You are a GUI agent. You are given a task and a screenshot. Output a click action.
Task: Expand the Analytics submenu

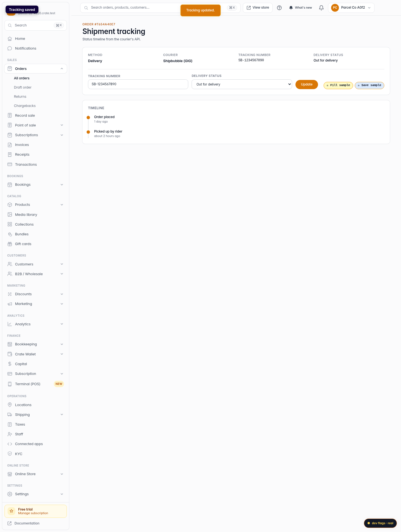click(x=62, y=324)
